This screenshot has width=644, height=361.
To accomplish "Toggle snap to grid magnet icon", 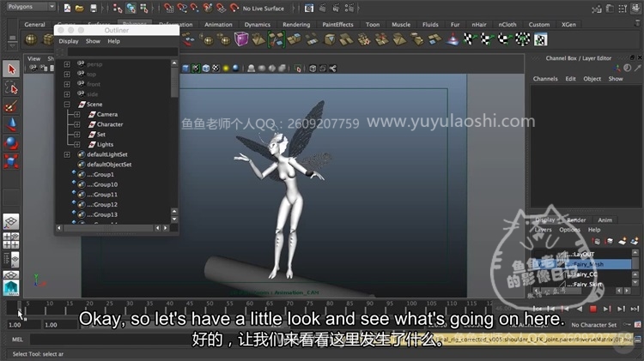I will tap(168, 8).
